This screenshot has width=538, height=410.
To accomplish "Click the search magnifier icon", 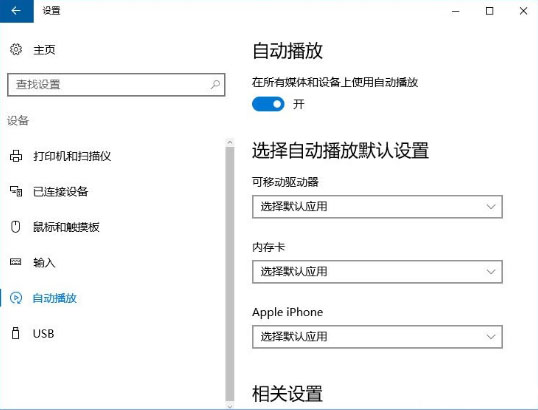I will pos(215,84).
